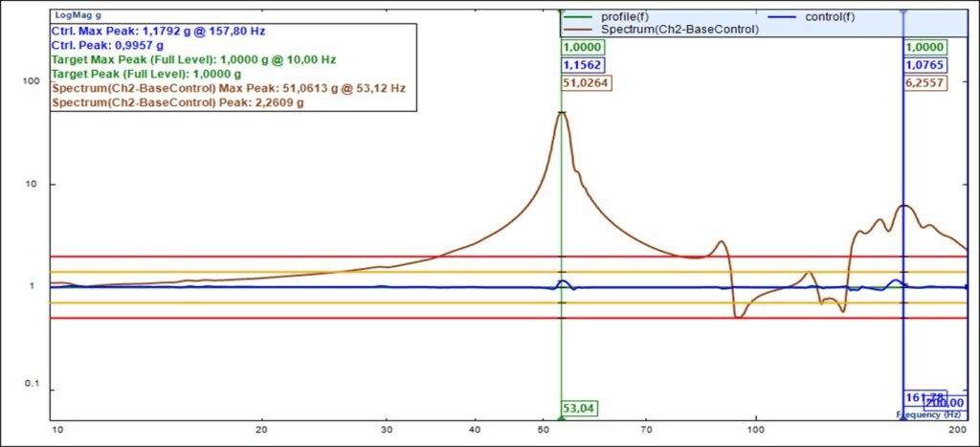Click the spectrum resonance peak near 53 Hz

(x=562, y=112)
